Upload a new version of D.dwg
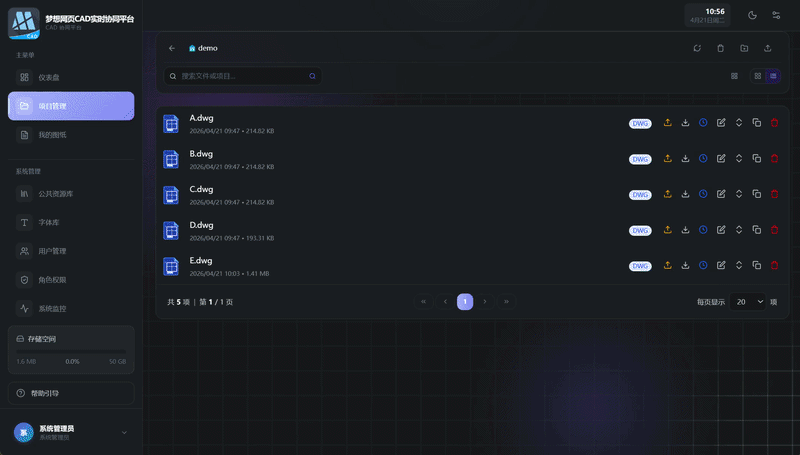Image resolution: width=800 pixels, height=455 pixels. (667, 230)
